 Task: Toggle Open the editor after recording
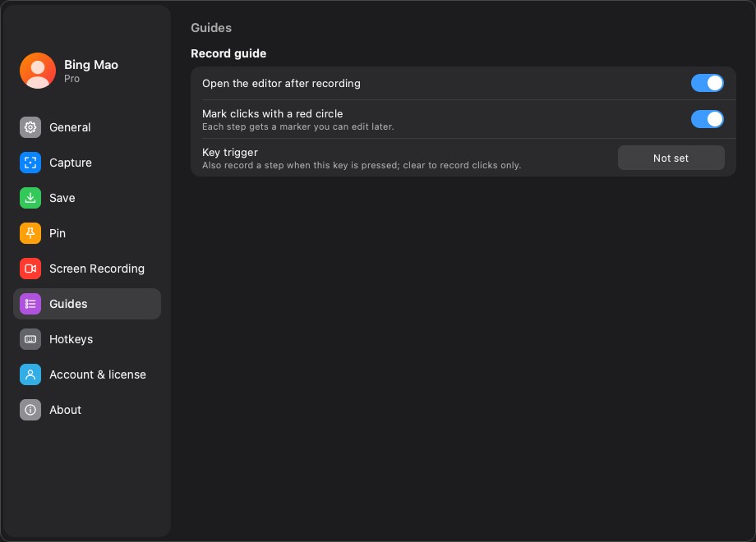click(708, 83)
